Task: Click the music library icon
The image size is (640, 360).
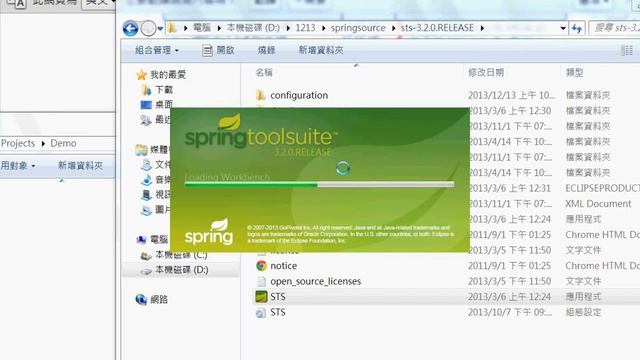Action: click(146, 180)
